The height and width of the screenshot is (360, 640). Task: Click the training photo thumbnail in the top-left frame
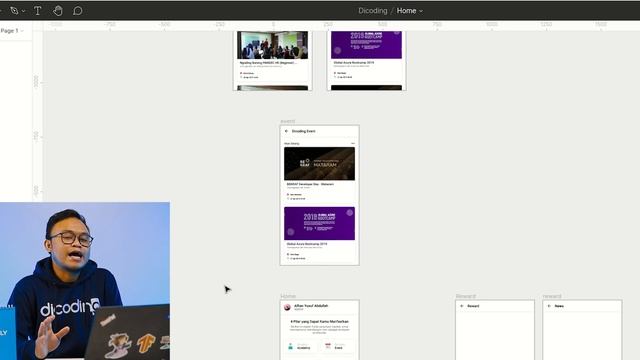272,45
